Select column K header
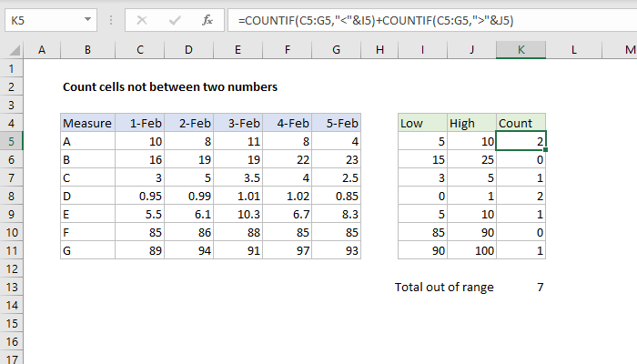637x364 pixels. click(x=521, y=50)
